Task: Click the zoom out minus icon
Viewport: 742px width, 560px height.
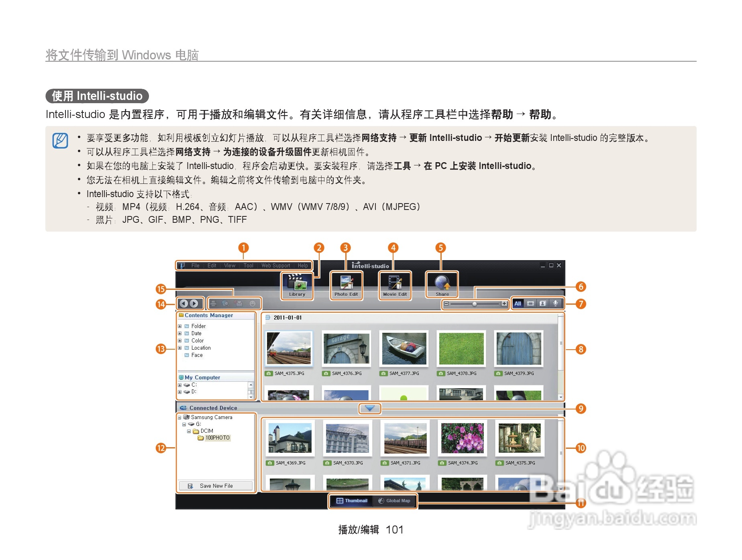Action: tap(446, 304)
